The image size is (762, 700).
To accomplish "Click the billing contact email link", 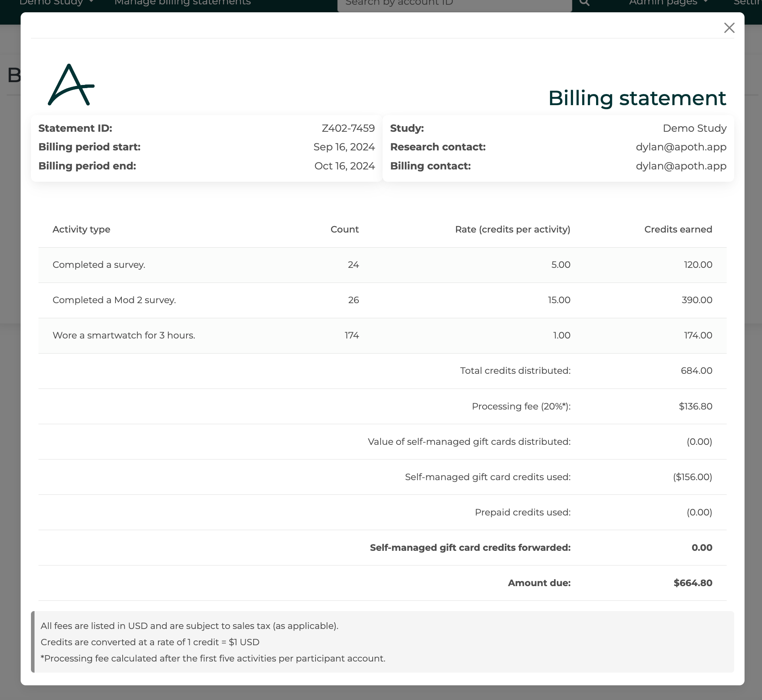I will pyautogui.click(x=681, y=166).
